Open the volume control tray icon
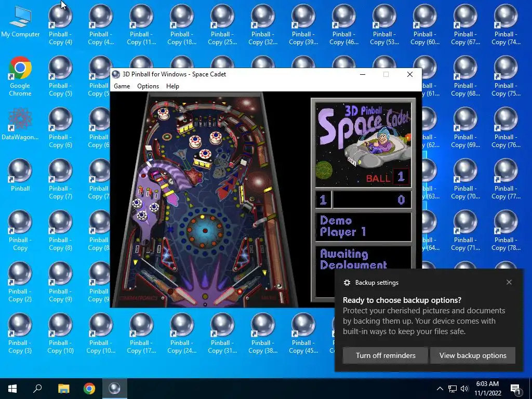 click(464, 389)
